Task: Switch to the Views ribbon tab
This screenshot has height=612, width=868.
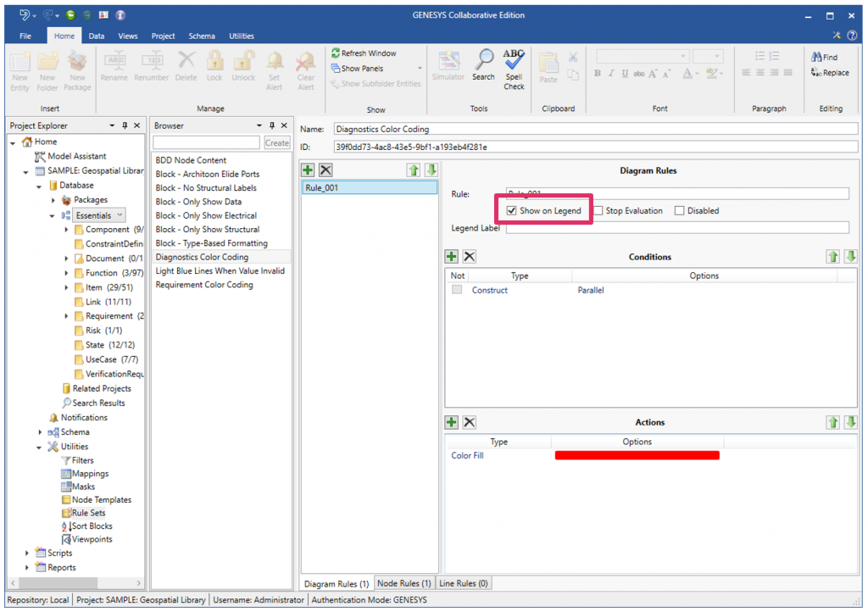Action: [128, 36]
